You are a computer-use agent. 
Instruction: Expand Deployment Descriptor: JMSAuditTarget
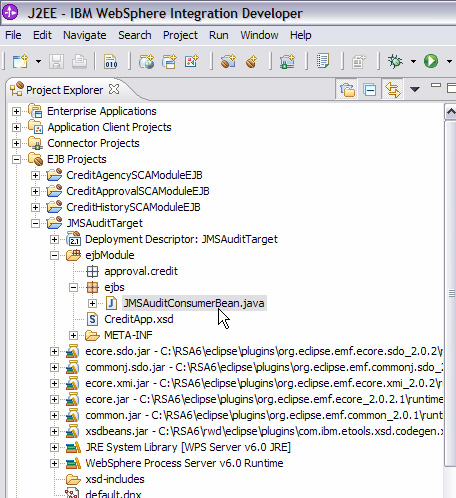(x=54, y=239)
